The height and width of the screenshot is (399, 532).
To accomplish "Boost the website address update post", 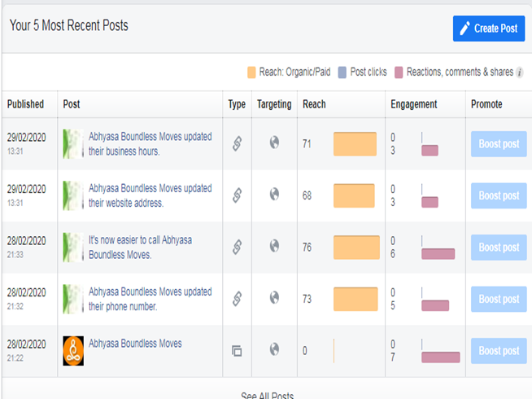I will (x=499, y=195).
